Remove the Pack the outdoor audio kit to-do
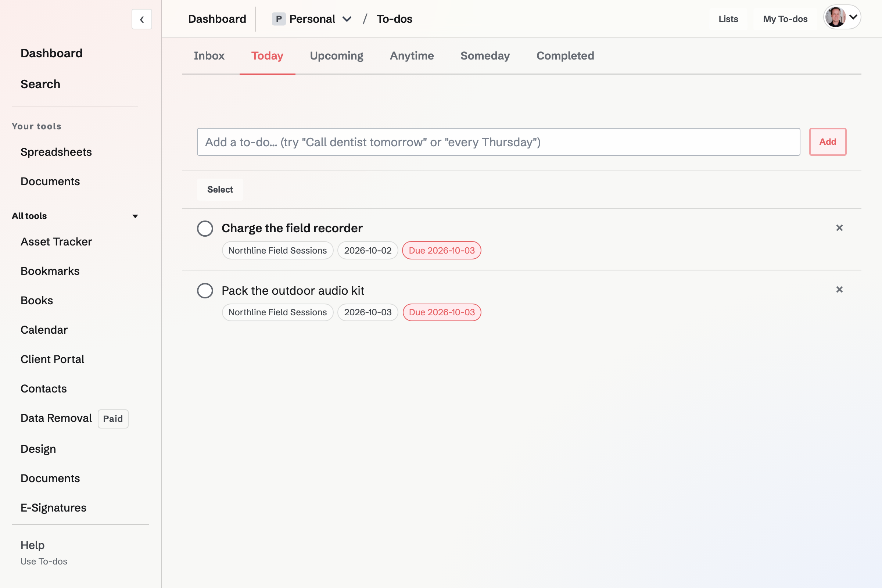Screen dimensions: 882x588 [x=839, y=290]
